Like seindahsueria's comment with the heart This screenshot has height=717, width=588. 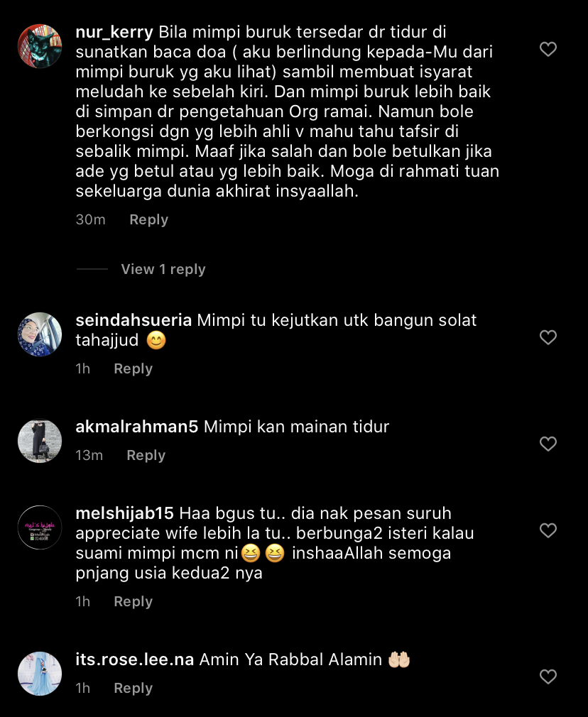(548, 337)
